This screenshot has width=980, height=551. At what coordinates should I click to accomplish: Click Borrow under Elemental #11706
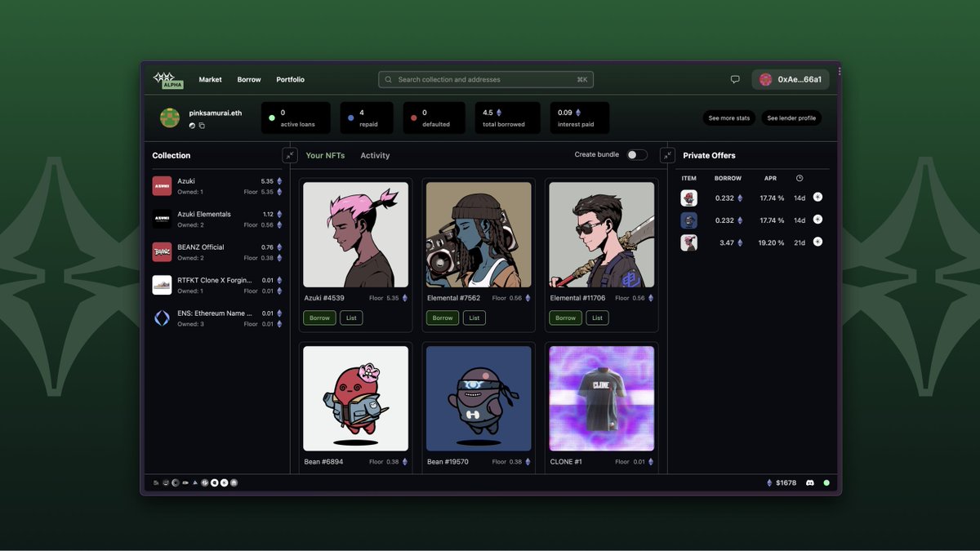pos(565,318)
